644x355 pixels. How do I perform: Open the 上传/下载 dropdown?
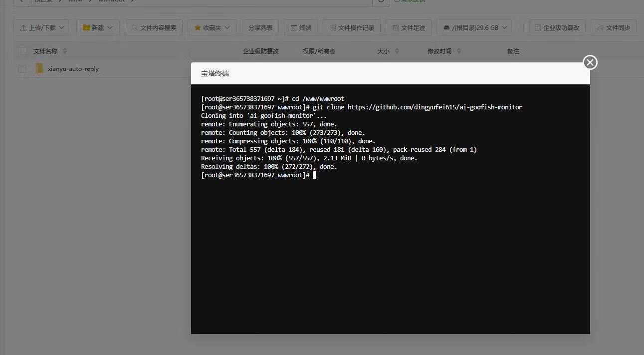pos(42,27)
